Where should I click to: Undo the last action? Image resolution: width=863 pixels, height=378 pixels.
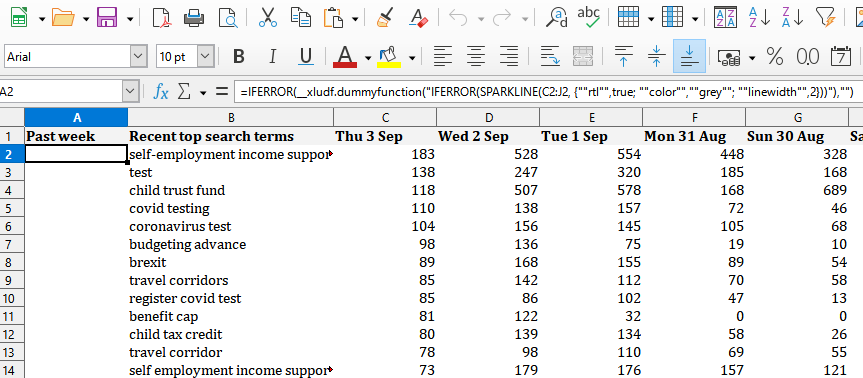458,18
